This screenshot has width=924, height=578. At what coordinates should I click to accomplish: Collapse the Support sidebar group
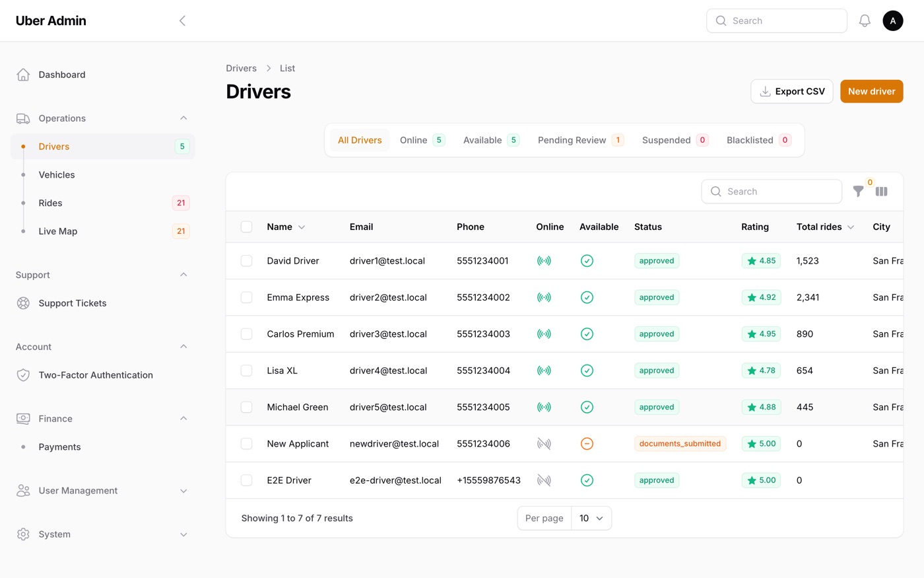coord(183,275)
